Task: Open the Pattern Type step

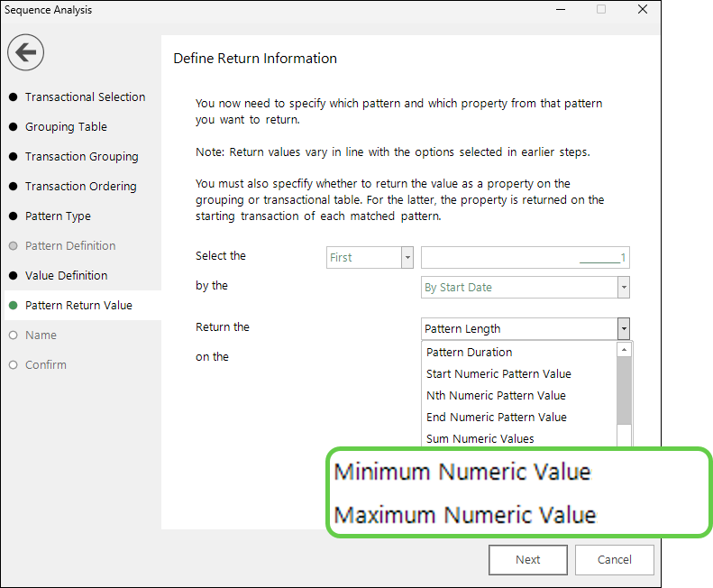Action: pyautogui.click(x=58, y=216)
